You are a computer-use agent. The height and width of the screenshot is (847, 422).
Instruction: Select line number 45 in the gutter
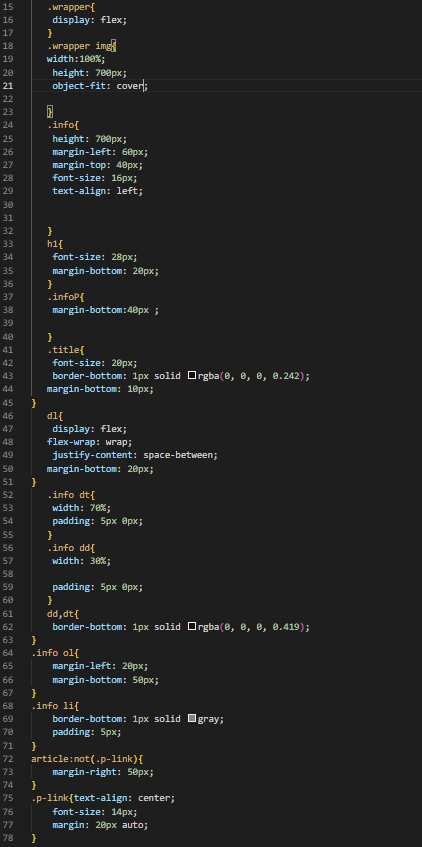click(10, 402)
